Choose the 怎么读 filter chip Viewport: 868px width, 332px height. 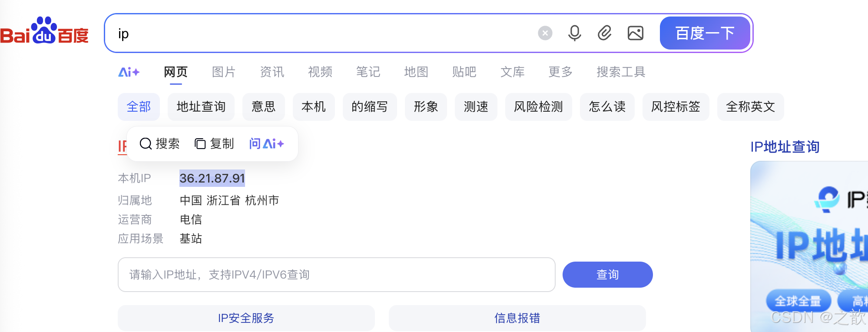point(607,107)
